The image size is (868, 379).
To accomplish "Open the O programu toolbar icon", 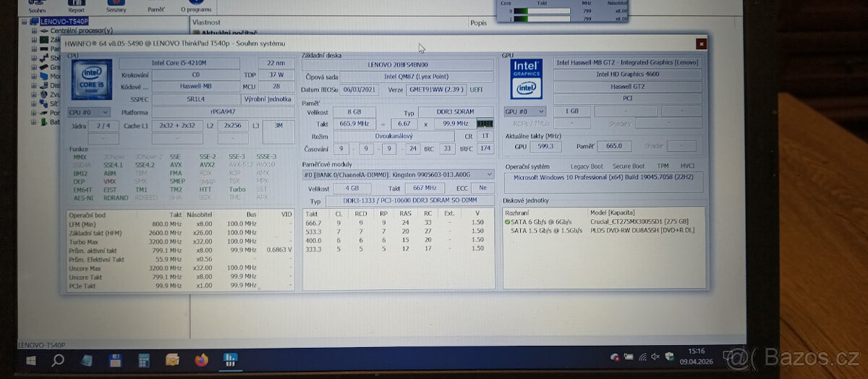I will tap(197, 7).
